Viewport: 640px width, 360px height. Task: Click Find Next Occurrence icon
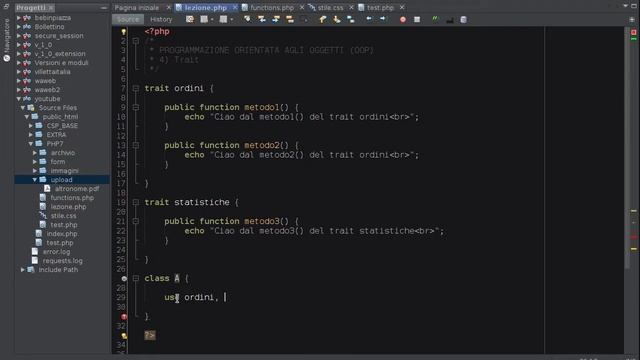276,19
